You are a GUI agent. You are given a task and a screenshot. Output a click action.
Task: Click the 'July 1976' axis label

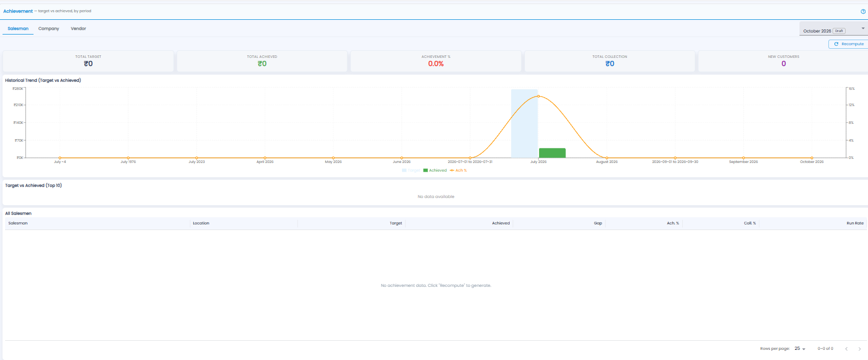(x=128, y=162)
